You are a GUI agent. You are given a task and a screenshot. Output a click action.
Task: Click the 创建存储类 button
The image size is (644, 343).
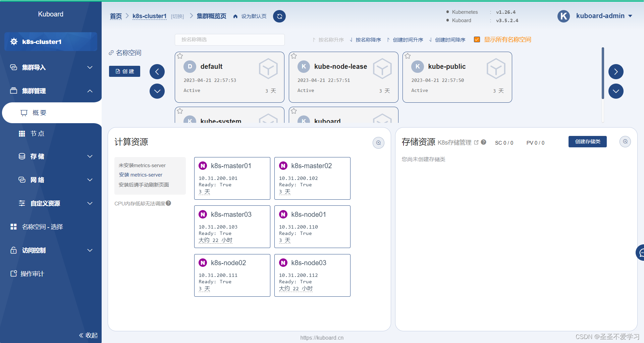(587, 142)
